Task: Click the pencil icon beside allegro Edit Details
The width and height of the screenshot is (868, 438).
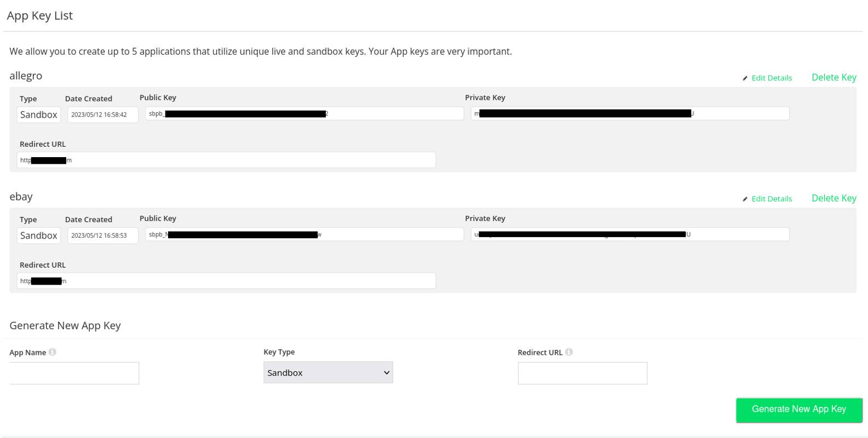Action: coord(745,78)
